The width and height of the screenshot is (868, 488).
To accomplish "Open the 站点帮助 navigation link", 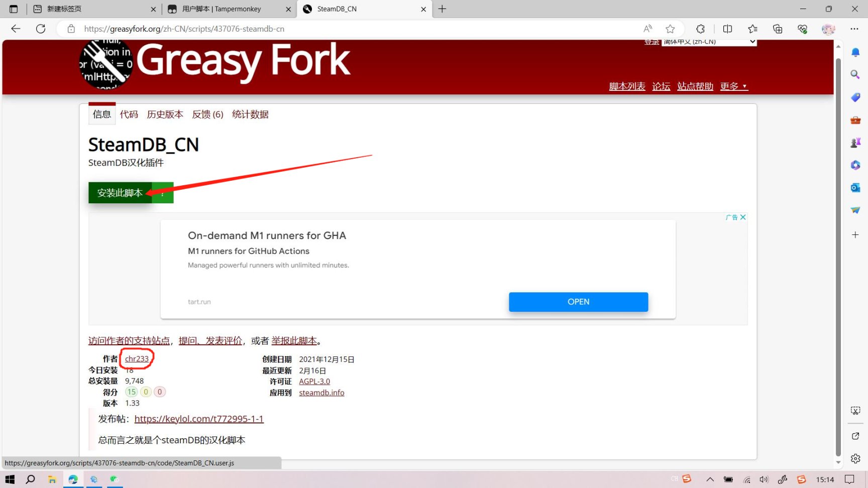I will [x=695, y=86].
